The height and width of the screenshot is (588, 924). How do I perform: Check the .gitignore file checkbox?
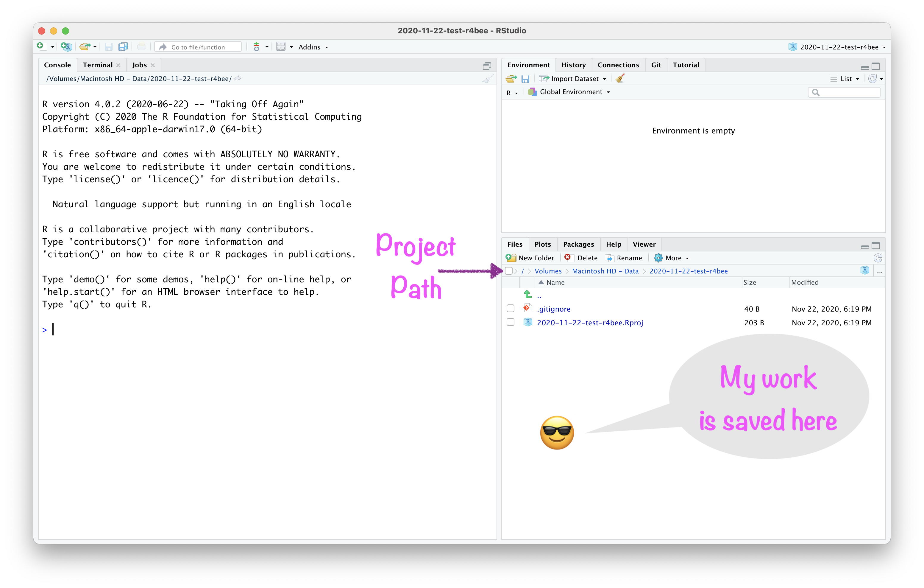(510, 308)
